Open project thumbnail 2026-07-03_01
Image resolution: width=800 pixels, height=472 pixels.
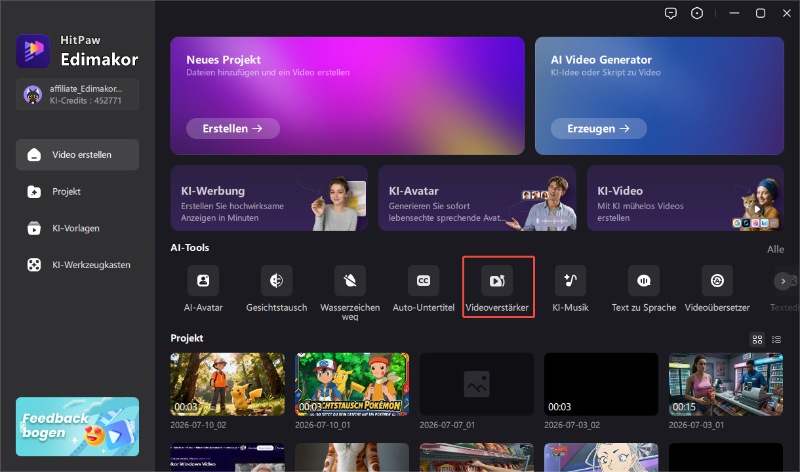pos(726,384)
